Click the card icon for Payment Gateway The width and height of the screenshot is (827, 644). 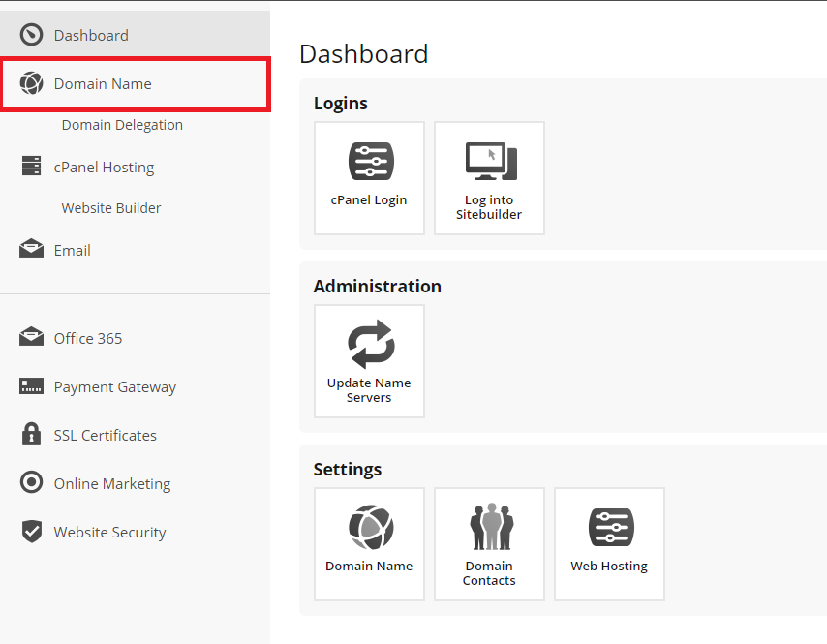31,386
